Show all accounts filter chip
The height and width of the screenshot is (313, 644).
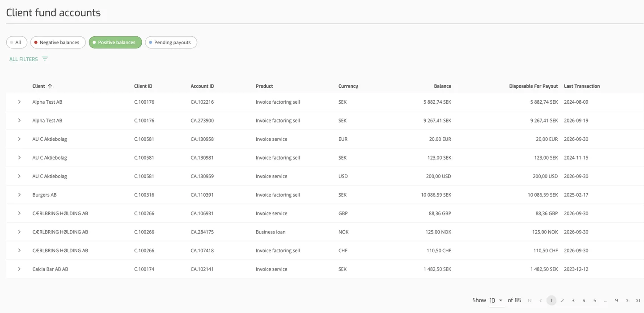[x=17, y=42]
